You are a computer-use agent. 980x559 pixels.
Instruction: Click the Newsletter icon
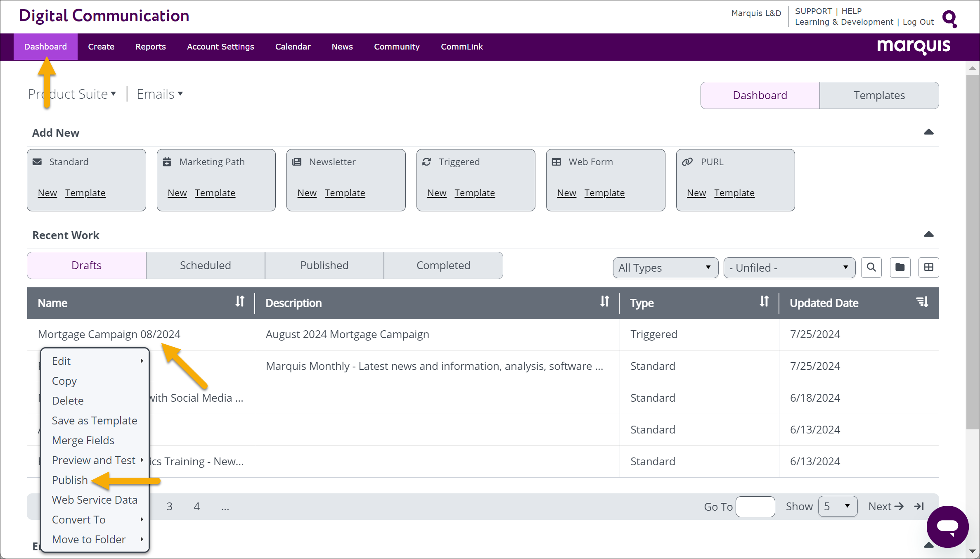pos(297,162)
